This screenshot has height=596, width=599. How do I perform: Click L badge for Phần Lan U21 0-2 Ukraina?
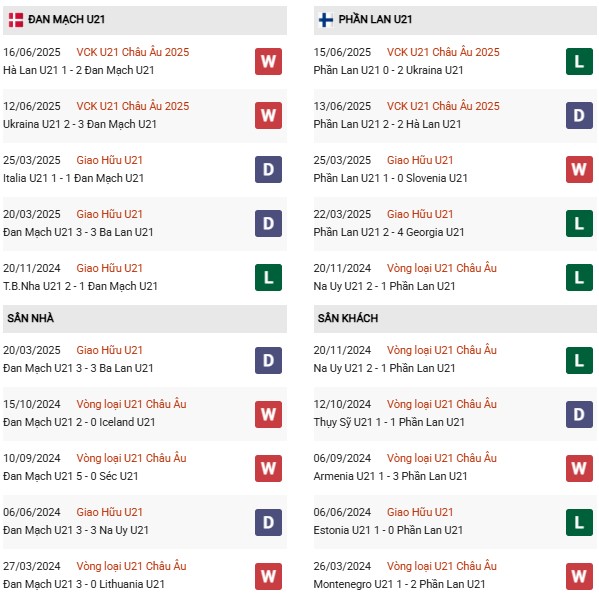pyautogui.click(x=579, y=62)
